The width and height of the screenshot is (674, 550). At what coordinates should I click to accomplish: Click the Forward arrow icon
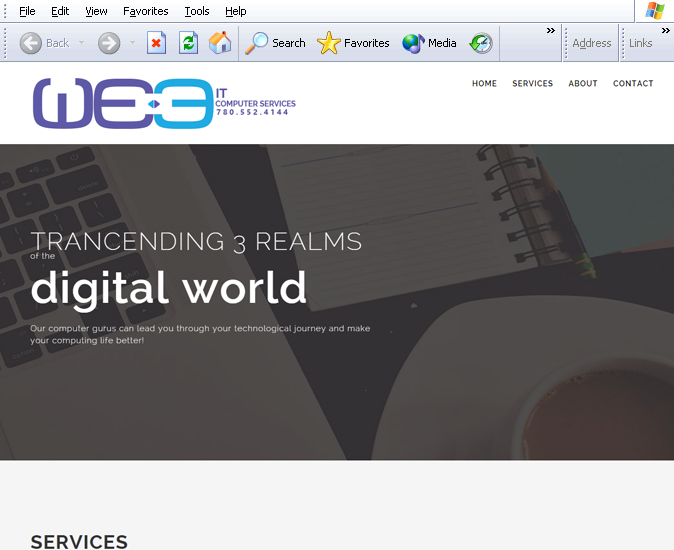tap(109, 43)
